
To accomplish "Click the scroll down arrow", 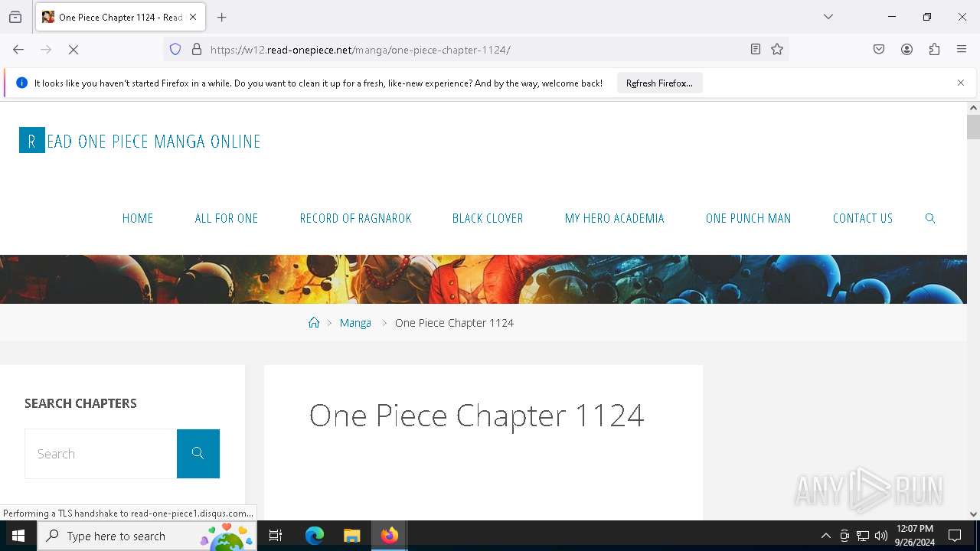I will pyautogui.click(x=973, y=514).
